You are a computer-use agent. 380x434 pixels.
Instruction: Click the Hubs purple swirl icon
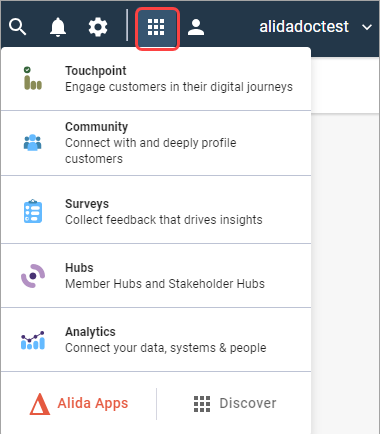(x=33, y=276)
